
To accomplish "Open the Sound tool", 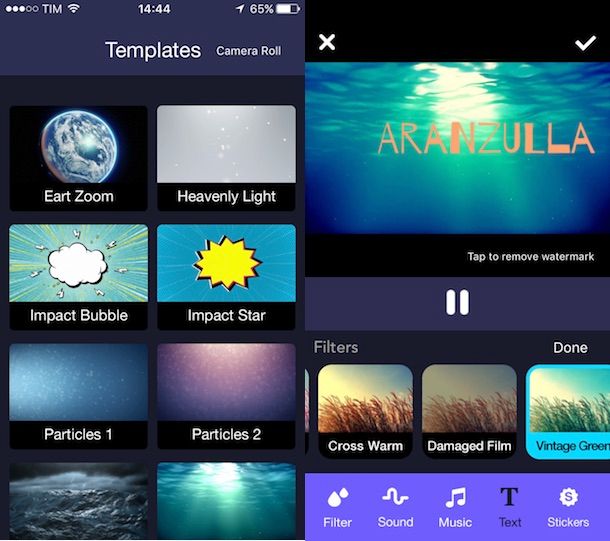I will click(x=395, y=507).
